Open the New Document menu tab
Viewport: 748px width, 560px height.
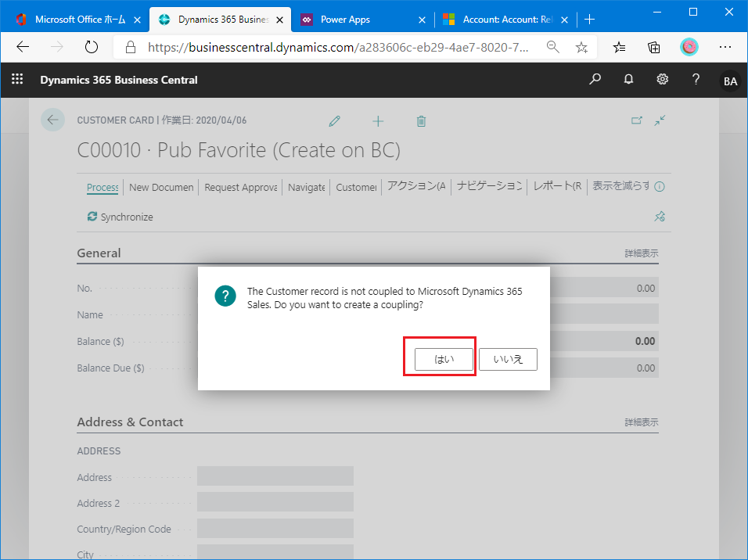click(161, 187)
